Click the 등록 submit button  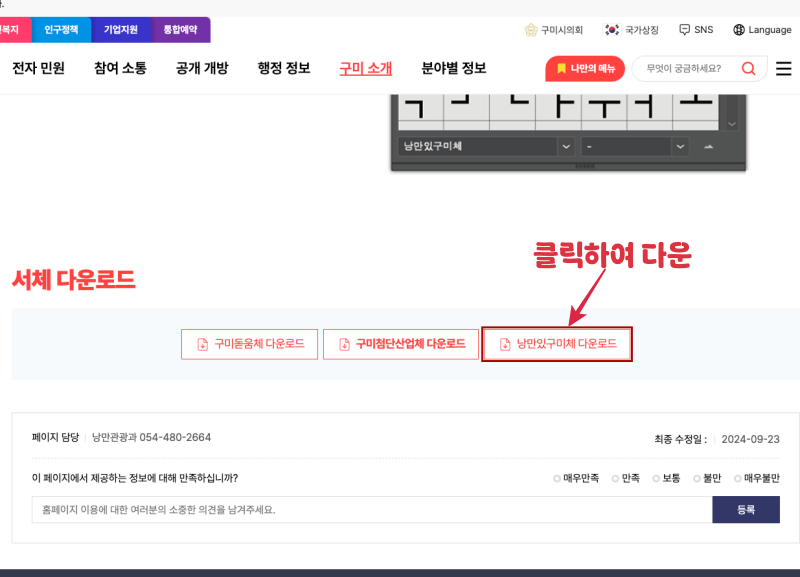[746, 510]
